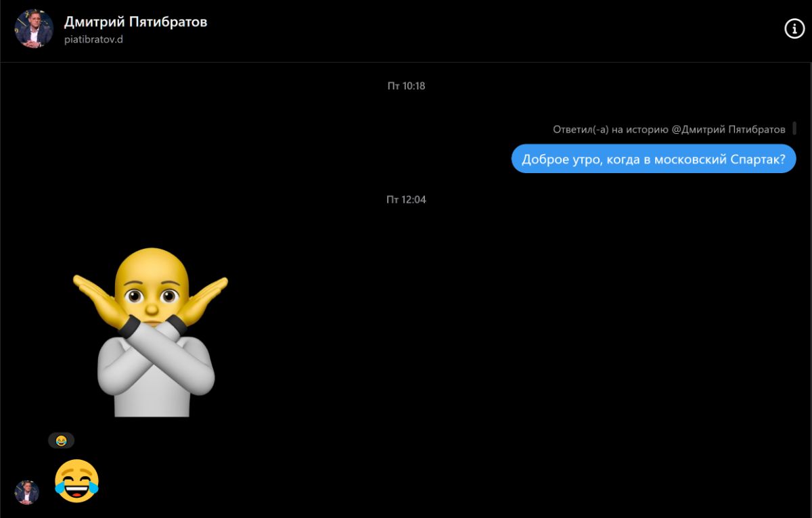Click the memoji sticker's raised right hand
The width and height of the screenshot is (812, 518).
click(203, 296)
